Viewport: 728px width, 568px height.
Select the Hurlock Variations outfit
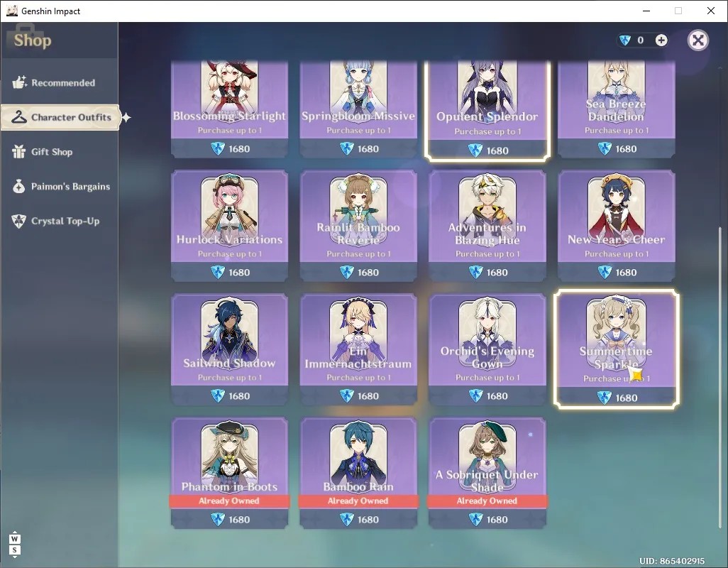pyautogui.click(x=229, y=226)
